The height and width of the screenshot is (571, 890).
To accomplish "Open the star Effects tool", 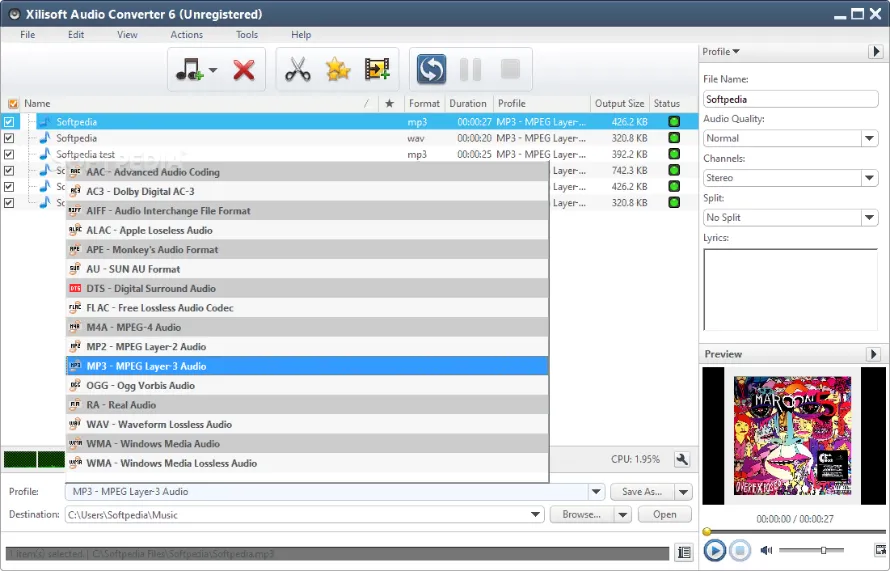I will [x=338, y=70].
